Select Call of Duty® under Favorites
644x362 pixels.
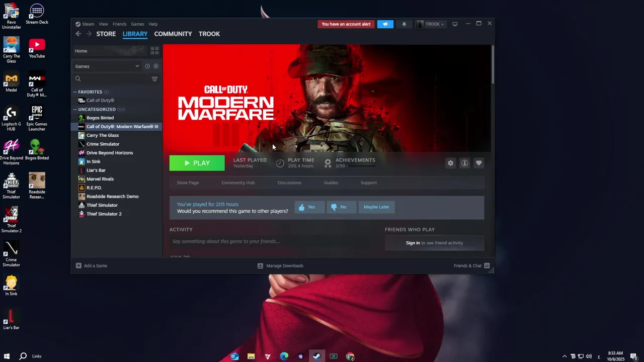[x=117, y=101]
